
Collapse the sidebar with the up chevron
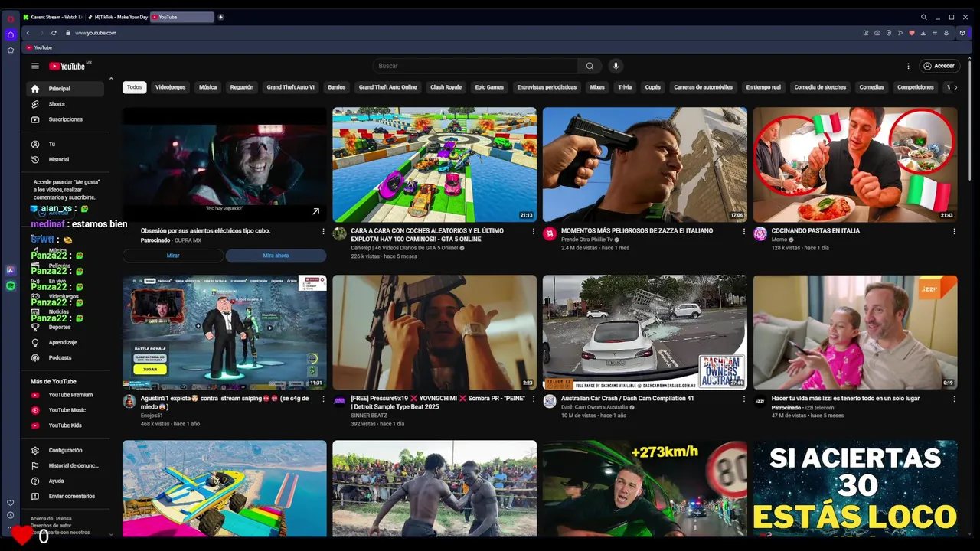click(x=111, y=79)
